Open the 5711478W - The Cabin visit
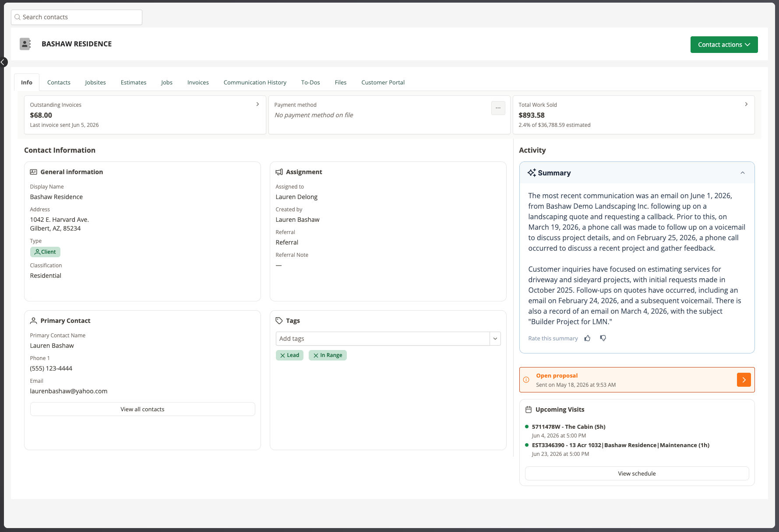 pos(568,427)
